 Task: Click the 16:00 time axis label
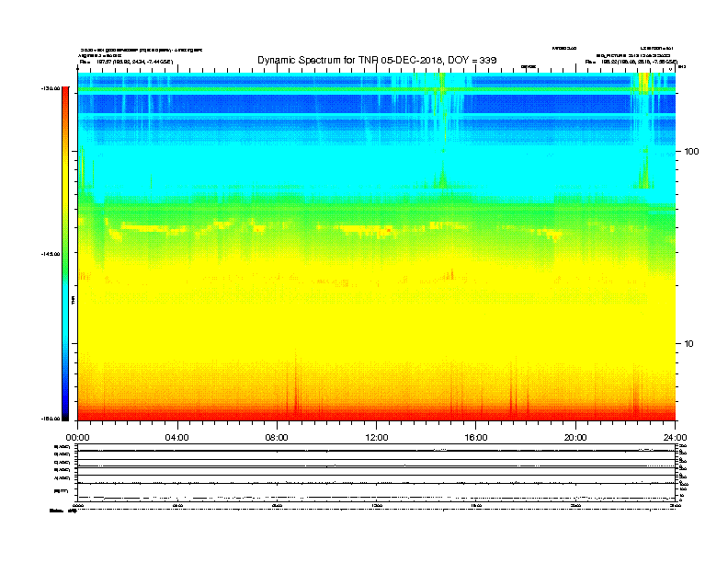(476, 438)
